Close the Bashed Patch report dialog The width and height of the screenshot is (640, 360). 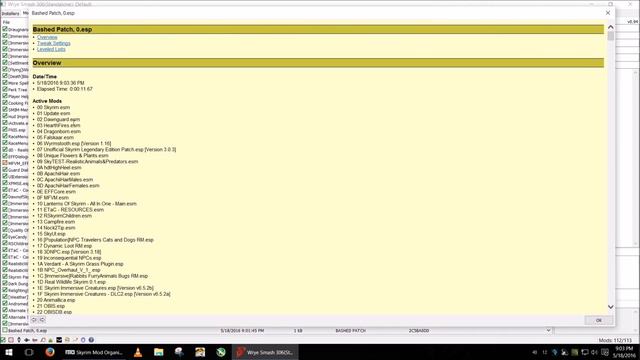click(x=608, y=13)
